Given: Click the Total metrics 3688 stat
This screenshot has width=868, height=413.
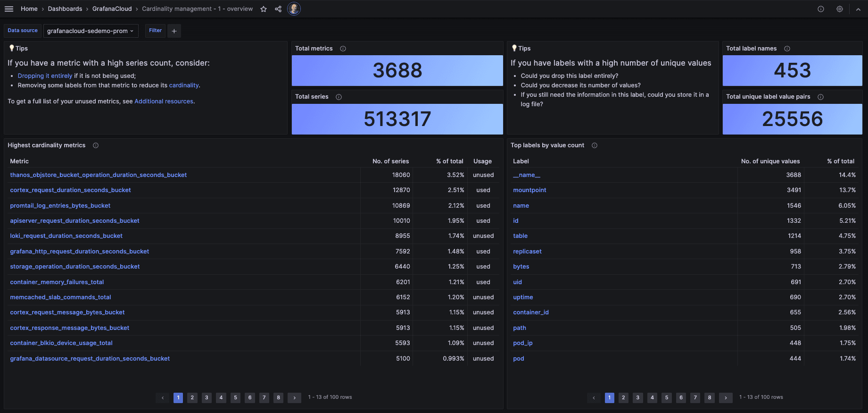Looking at the screenshot, I should pyautogui.click(x=397, y=71).
